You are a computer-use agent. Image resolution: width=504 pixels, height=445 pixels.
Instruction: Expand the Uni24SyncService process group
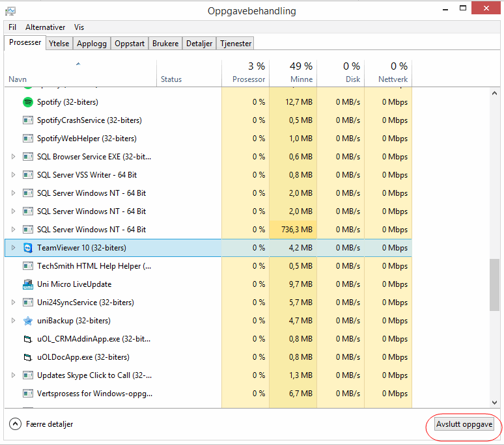click(x=13, y=303)
